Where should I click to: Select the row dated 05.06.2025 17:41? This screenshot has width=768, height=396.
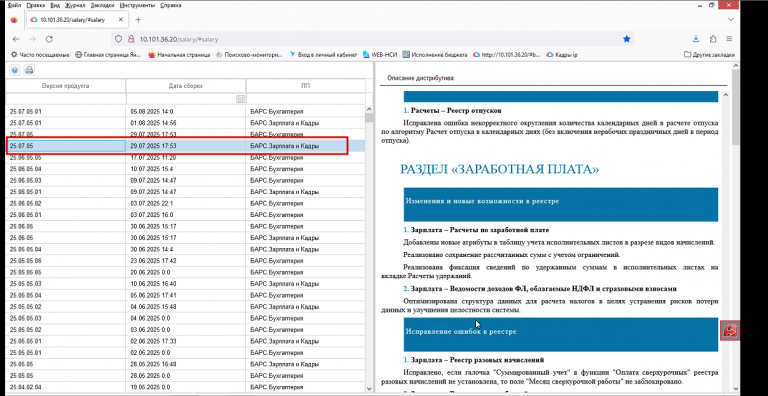tap(186, 295)
